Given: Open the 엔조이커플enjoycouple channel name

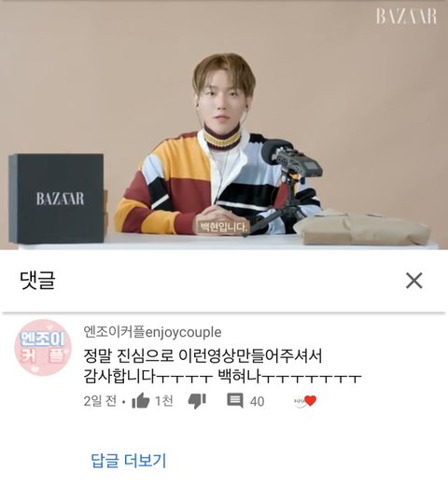Looking at the screenshot, I should point(152,332).
